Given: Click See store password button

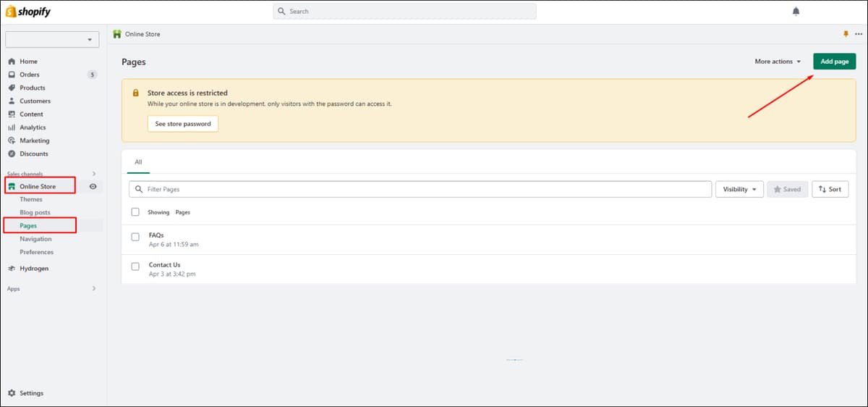Looking at the screenshot, I should (183, 124).
